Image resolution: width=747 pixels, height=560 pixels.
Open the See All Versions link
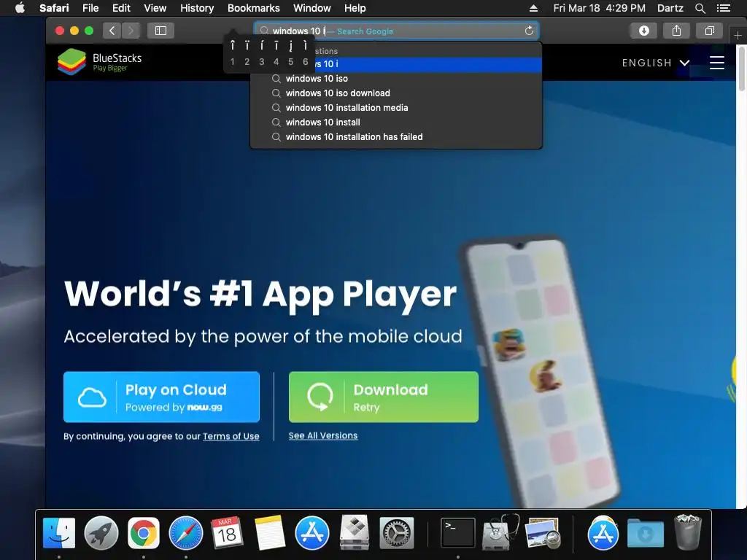pyautogui.click(x=323, y=436)
